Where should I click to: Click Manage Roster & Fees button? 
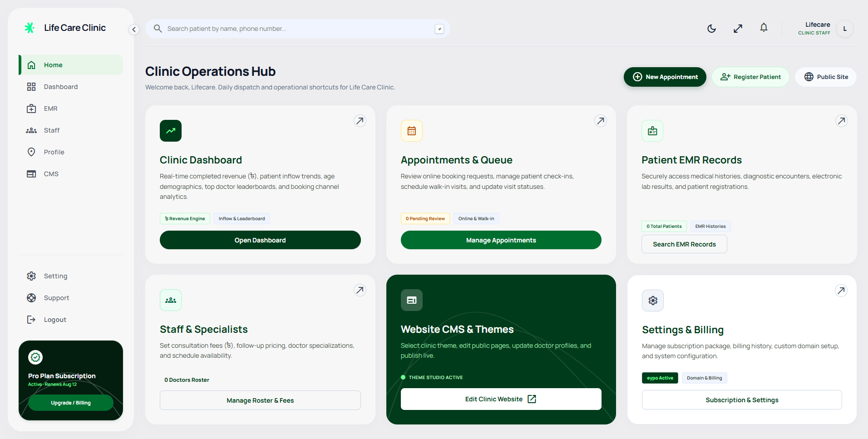pos(260,400)
